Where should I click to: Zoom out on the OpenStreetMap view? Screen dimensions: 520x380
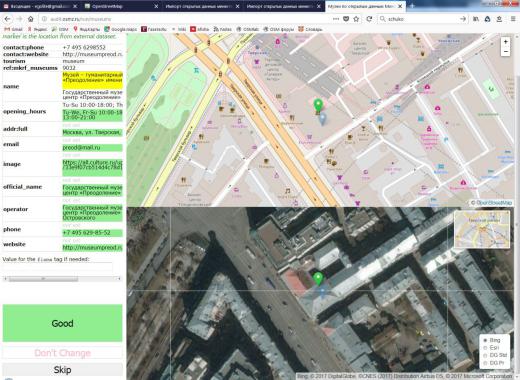pyautogui.click(x=505, y=51)
